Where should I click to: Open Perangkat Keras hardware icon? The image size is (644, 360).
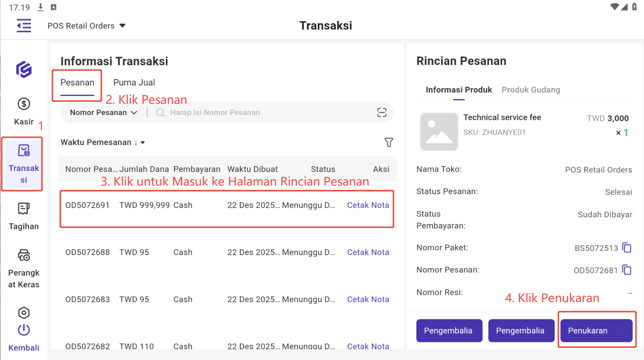point(24,256)
